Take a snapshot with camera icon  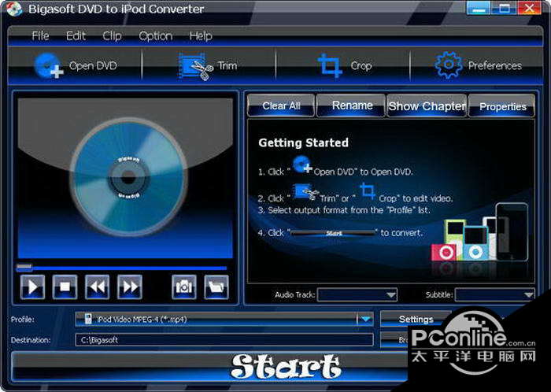(x=184, y=287)
